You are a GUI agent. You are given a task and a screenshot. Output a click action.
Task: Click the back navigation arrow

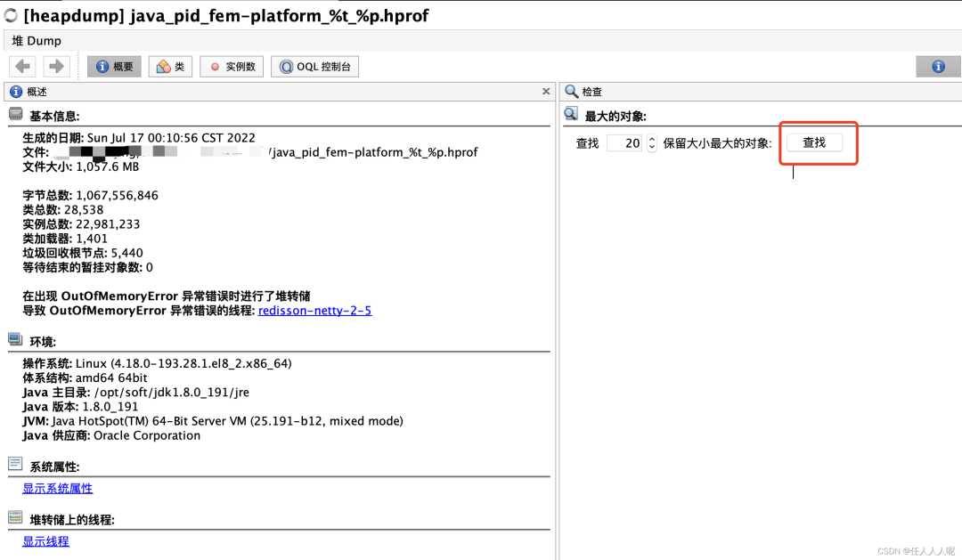[x=22, y=66]
